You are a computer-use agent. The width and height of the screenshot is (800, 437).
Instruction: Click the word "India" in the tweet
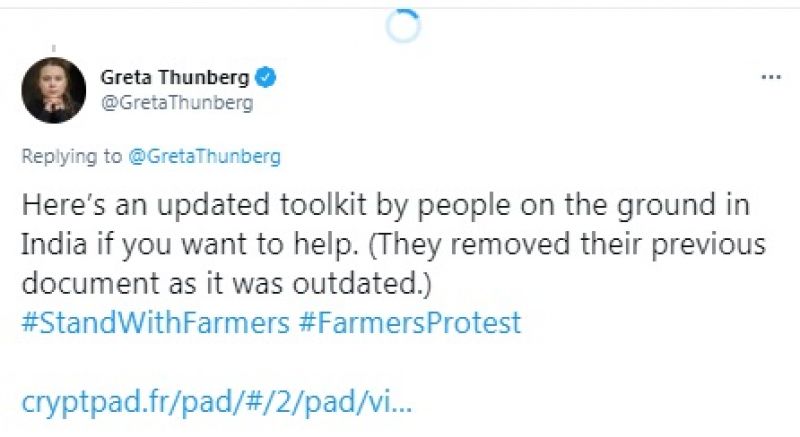click(48, 244)
